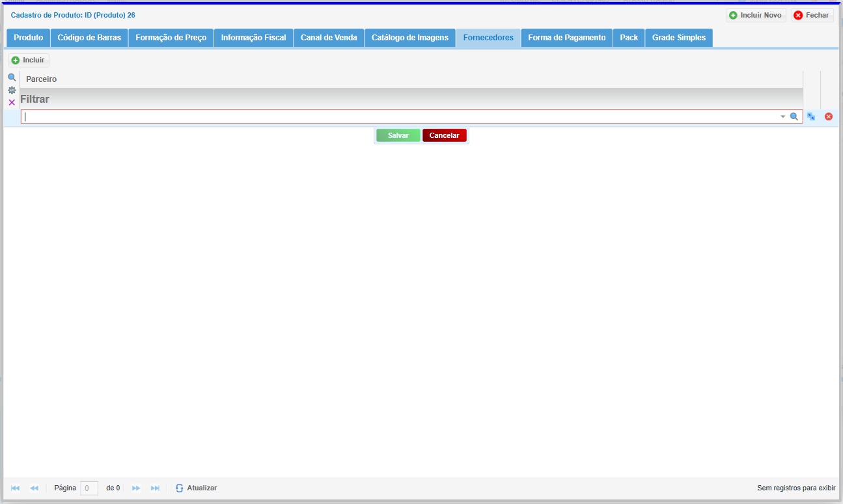Go to first page using pager icon

pos(16,488)
